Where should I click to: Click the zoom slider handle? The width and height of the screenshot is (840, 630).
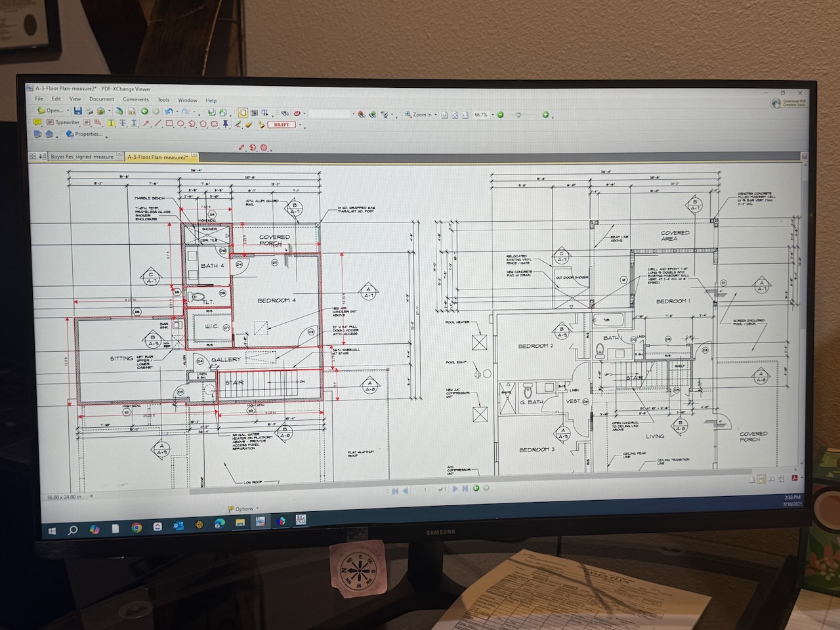pos(518,115)
